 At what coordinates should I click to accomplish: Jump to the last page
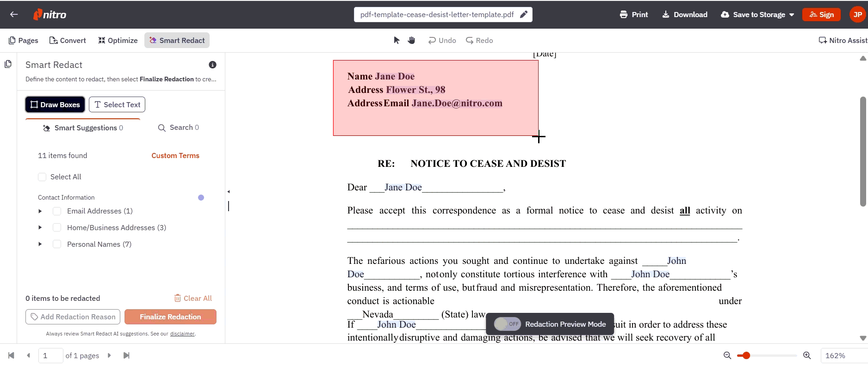126,355
